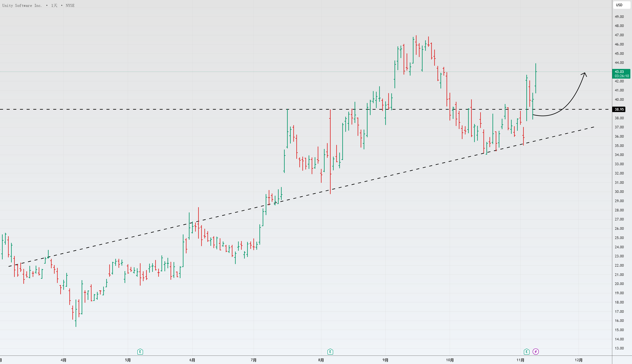Open the NYSE exchange selector
This screenshot has width=632, height=364.
pyautogui.click(x=70, y=5)
